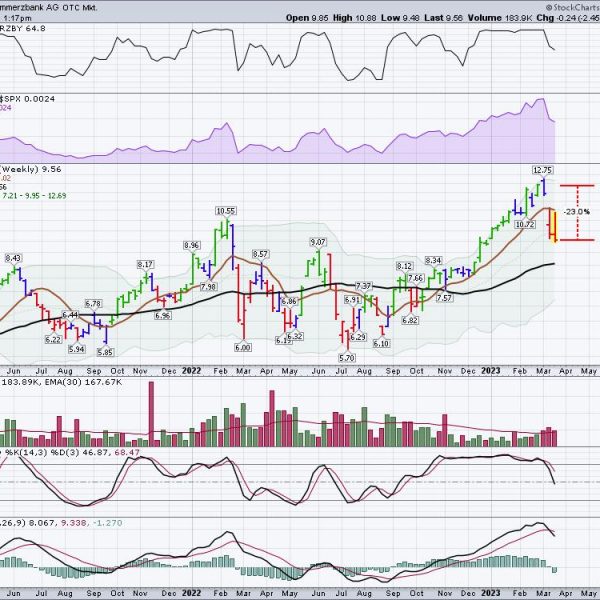Select the 9.338 MACD signal value

click(x=75, y=523)
